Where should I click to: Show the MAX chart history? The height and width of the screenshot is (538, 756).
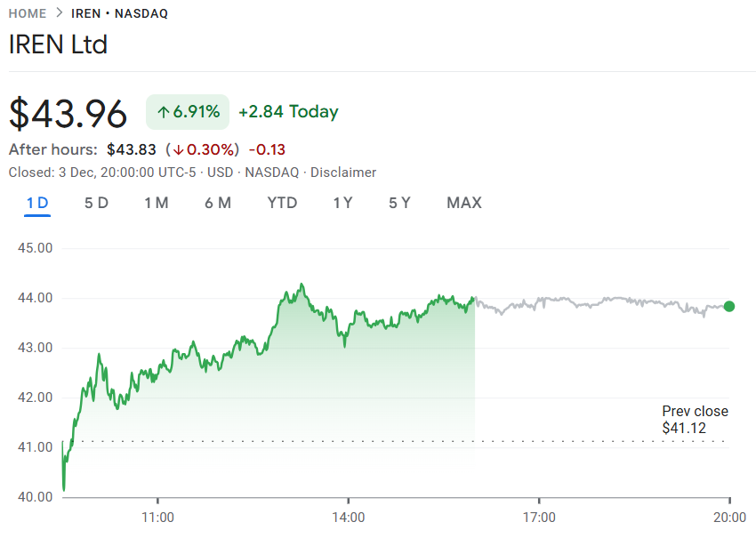click(464, 203)
